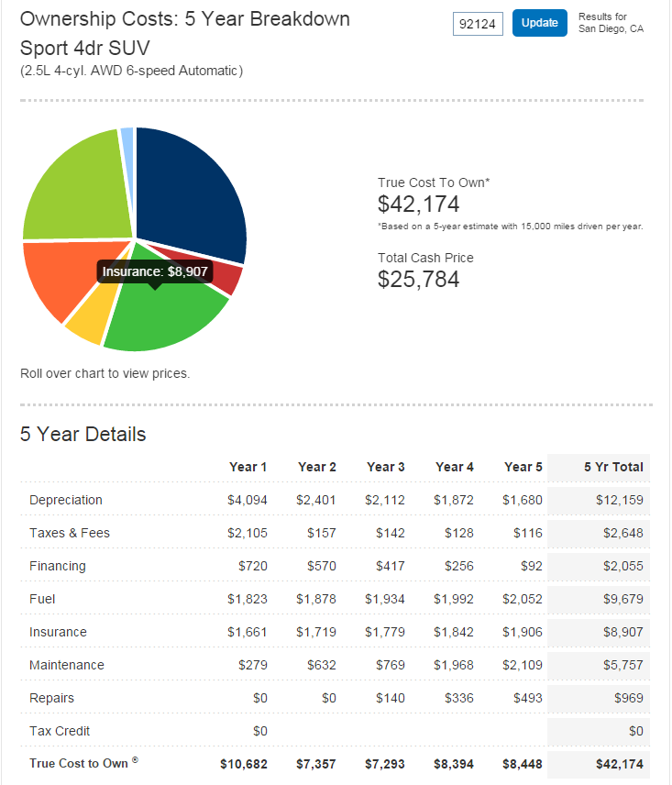672x785 pixels.
Task: Select the bright green Insurance pie slice
Action: click(165, 315)
